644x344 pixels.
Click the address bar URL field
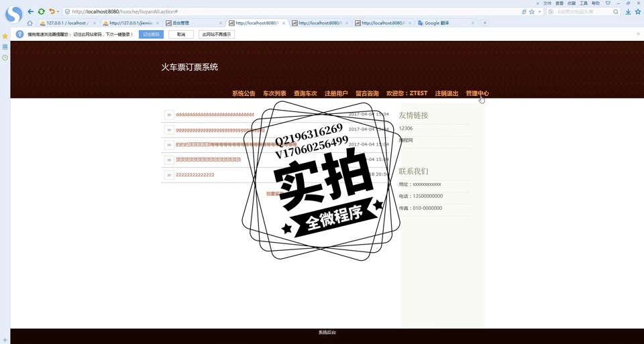(268, 11)
